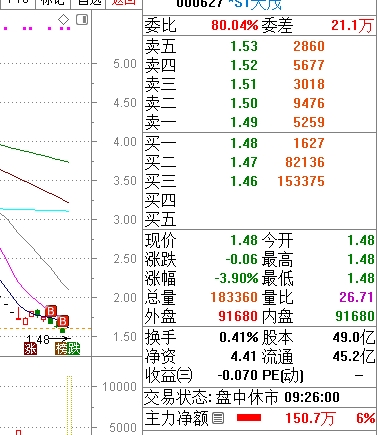
Task: Click the 换手 value 0.41%
Action: (239, 338)
